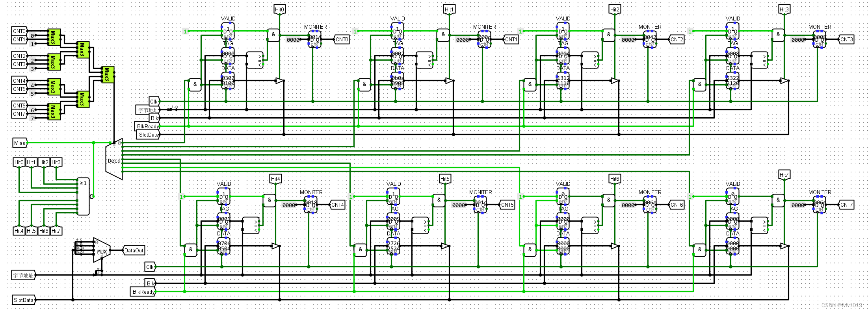Select the final Max3 block wired into Decd
Screen dimensions: 868x311
point(107,74)
